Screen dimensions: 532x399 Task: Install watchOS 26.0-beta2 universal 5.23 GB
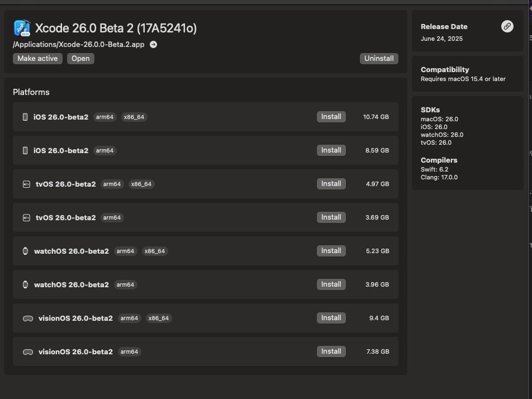click(331, 251)
